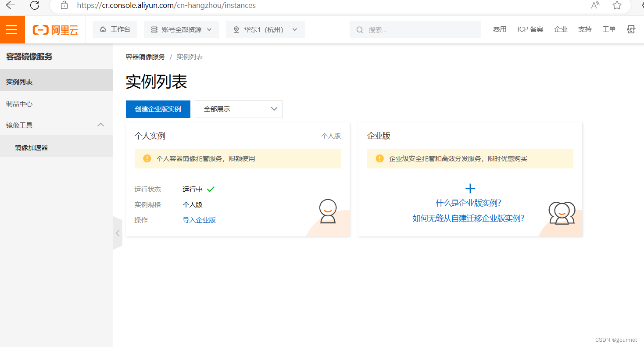Open the 费用 menu item

pos(500,29)
